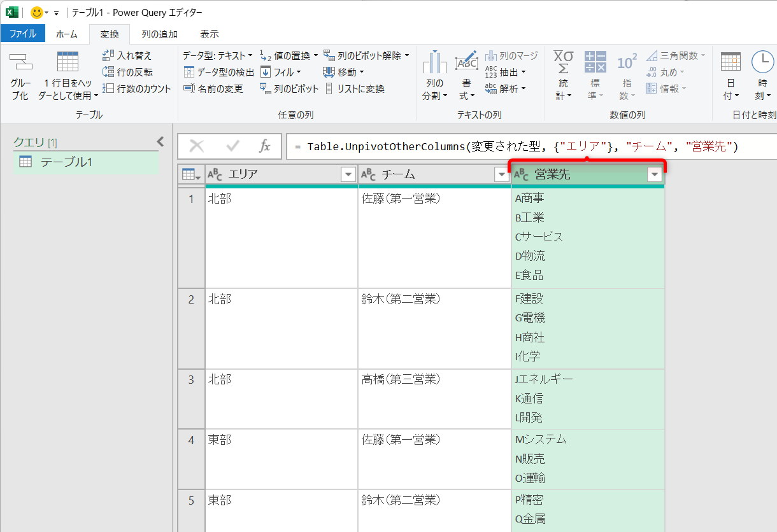Click the 日付 (Date) icon
The width and height of the screenshot is (777, 532).
[730, 74]
